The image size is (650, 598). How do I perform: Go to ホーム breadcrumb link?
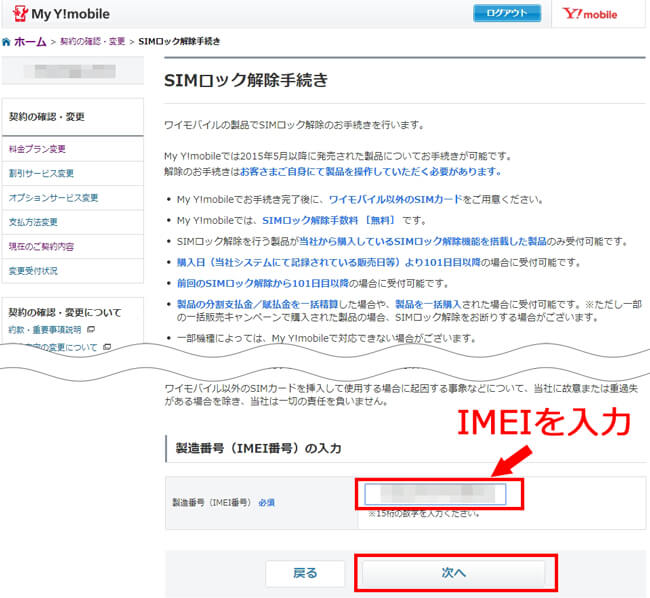point(30,42)
